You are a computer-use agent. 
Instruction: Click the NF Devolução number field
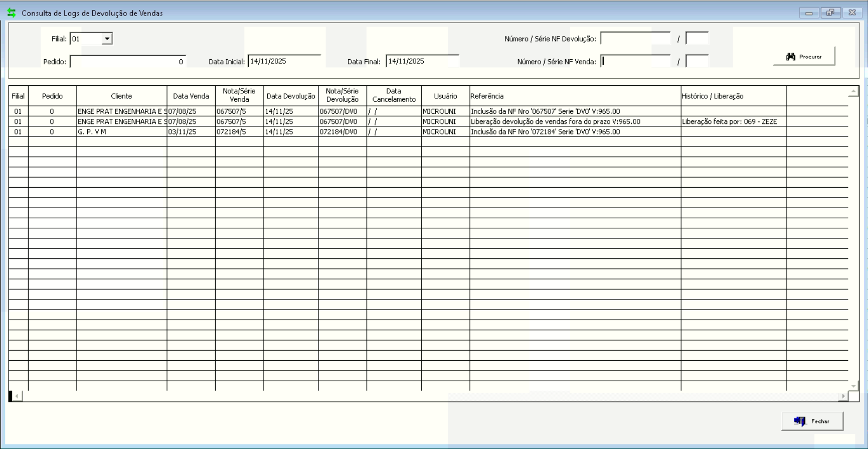(x=635, y=39)
